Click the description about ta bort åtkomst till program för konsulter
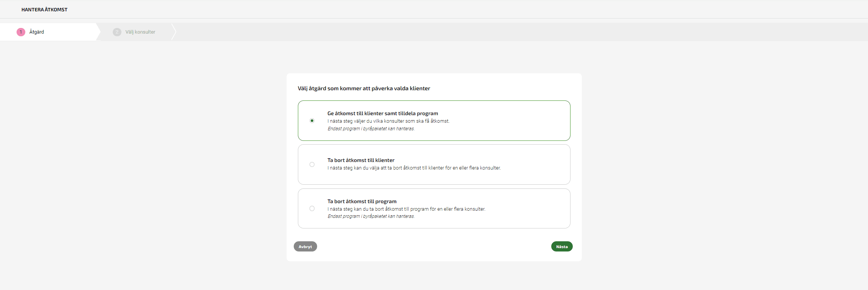Image resolution: width=868 pixels, height=290 pixels. pyautogui.click(x=406, y=209)
